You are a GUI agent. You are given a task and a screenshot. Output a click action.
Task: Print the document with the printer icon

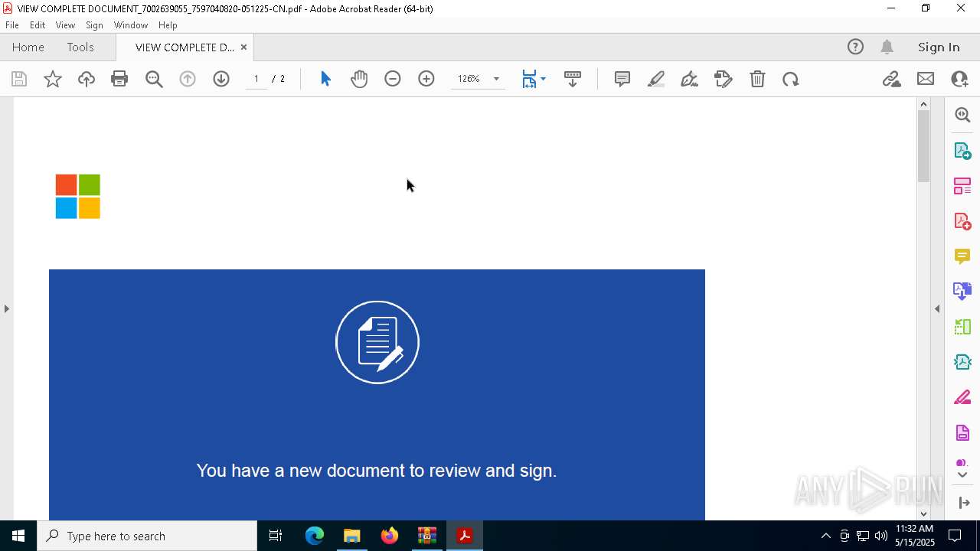[119, 79]
